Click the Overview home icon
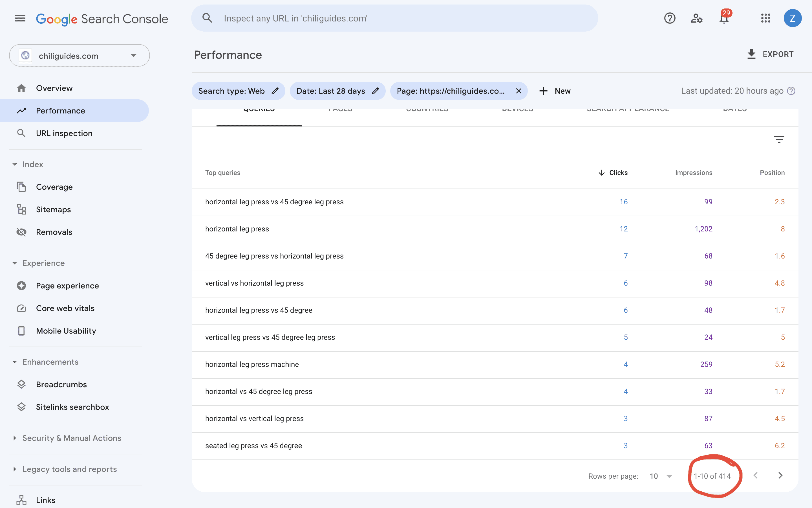 coord(21,88)
